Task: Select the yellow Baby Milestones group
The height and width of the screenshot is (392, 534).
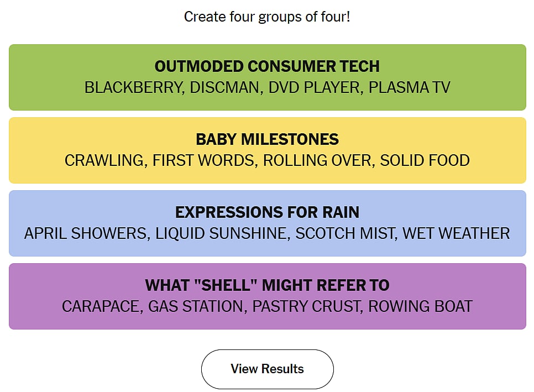Action: 268,150
